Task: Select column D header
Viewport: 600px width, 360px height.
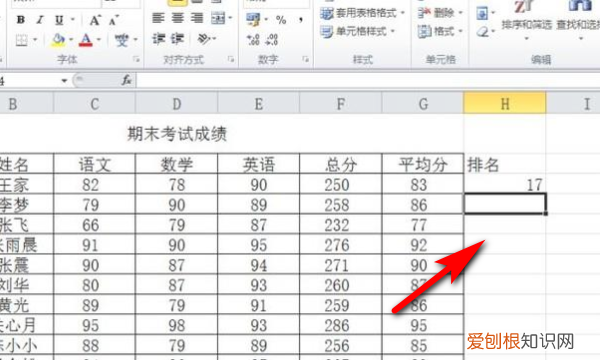Action: 176,104
